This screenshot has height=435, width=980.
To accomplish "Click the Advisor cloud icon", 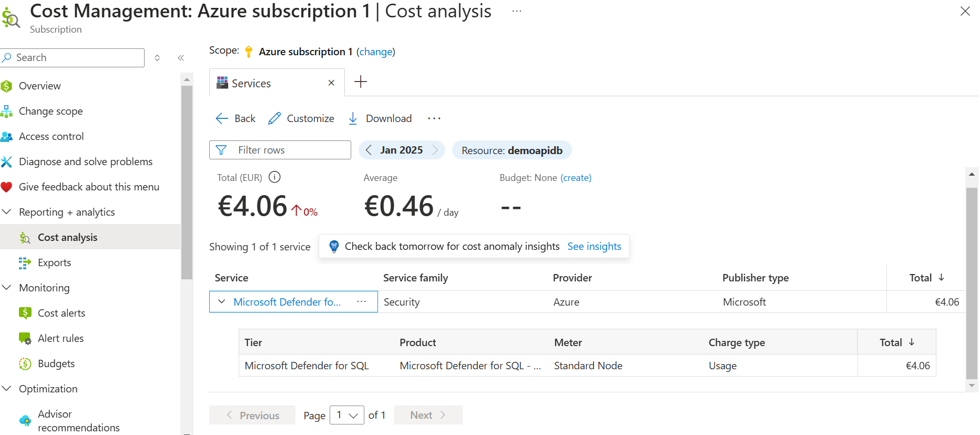I will coord(25,420).
